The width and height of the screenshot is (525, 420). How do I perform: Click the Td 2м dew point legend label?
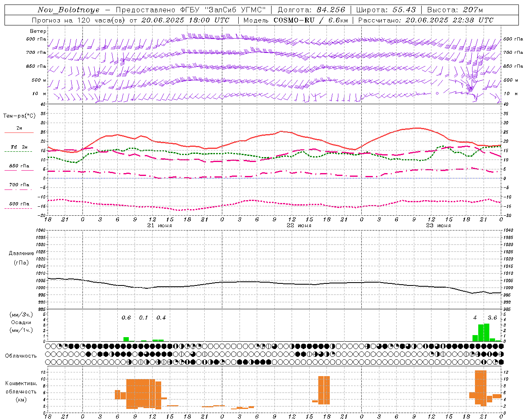tap(19, 147)
